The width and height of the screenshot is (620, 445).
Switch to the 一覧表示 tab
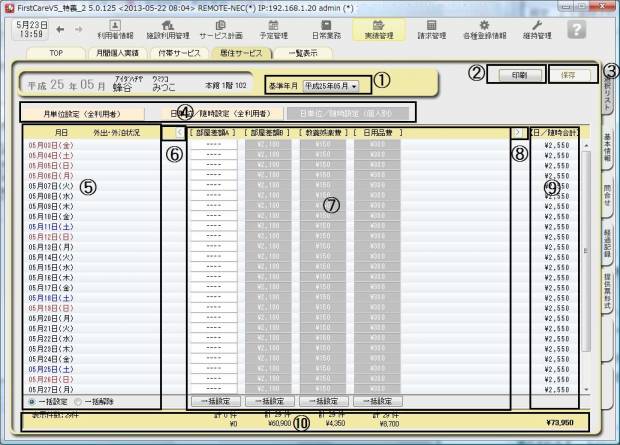[304, 50]
